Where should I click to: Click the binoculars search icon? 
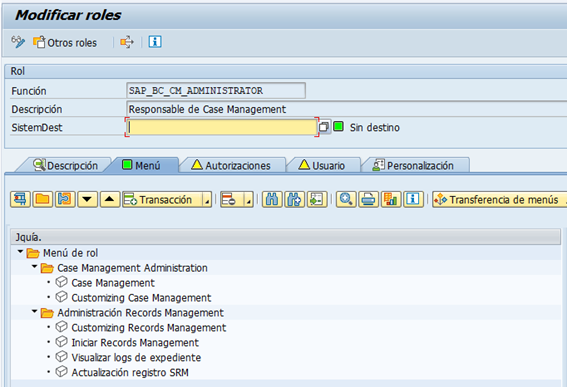tap(272, 199)
